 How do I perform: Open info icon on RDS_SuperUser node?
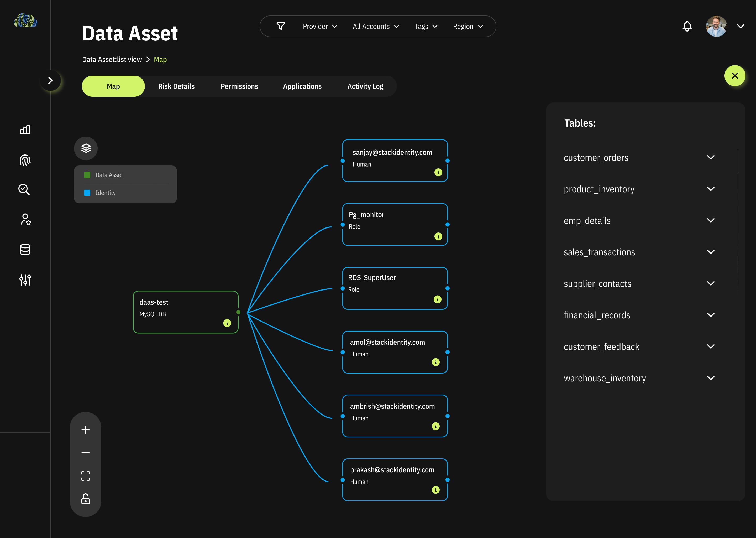coord(438,299)
